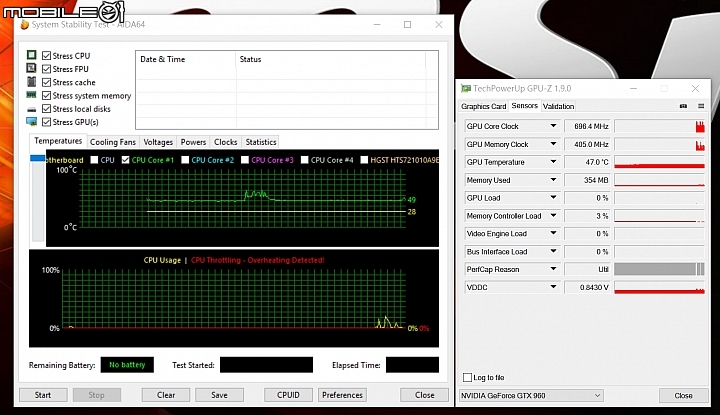Click the monitor icon beside Stress GPU(s)
The height and width of the screenshot is (415, 720).
coord(31,122)
